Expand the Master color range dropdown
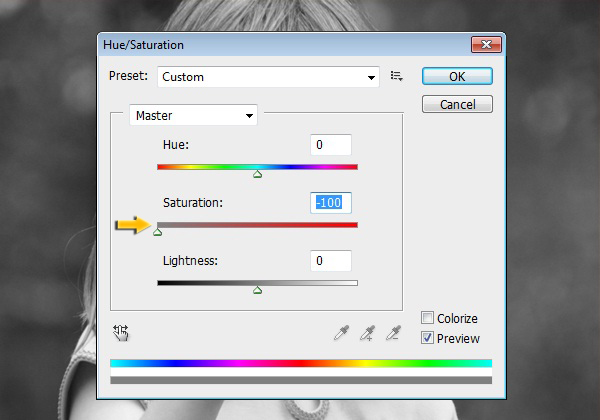 [193, 116]
